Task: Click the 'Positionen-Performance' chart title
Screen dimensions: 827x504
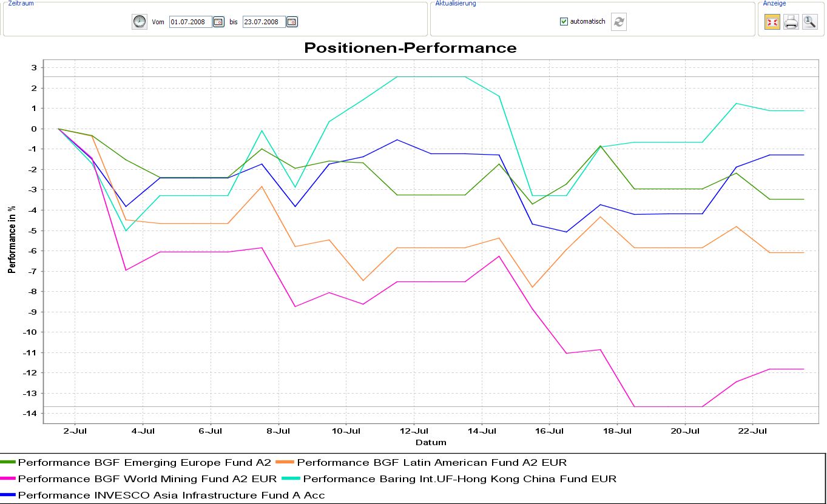Action: (410, 48)
